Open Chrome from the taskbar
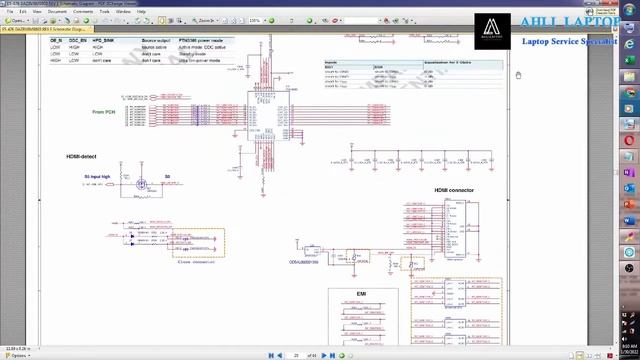The image size is (640, 360). (x=629, y=92)
